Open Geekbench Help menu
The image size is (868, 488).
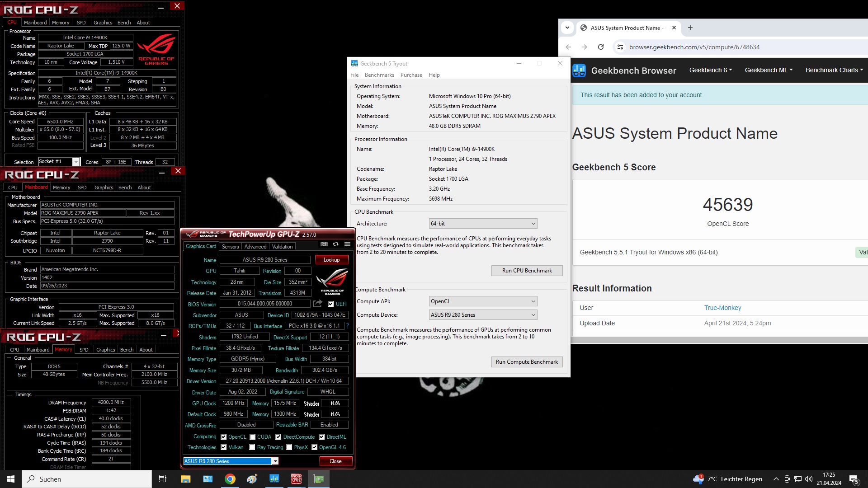pos(434,75)
